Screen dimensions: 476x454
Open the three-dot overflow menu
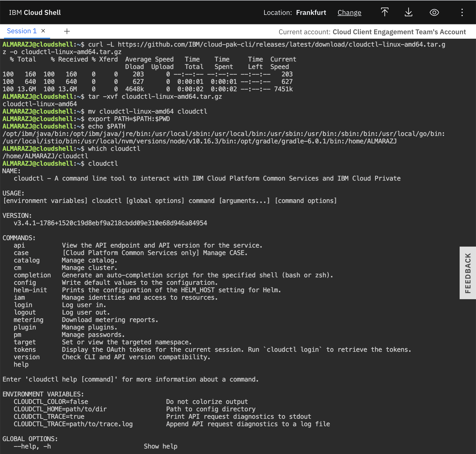pos(462,12)
